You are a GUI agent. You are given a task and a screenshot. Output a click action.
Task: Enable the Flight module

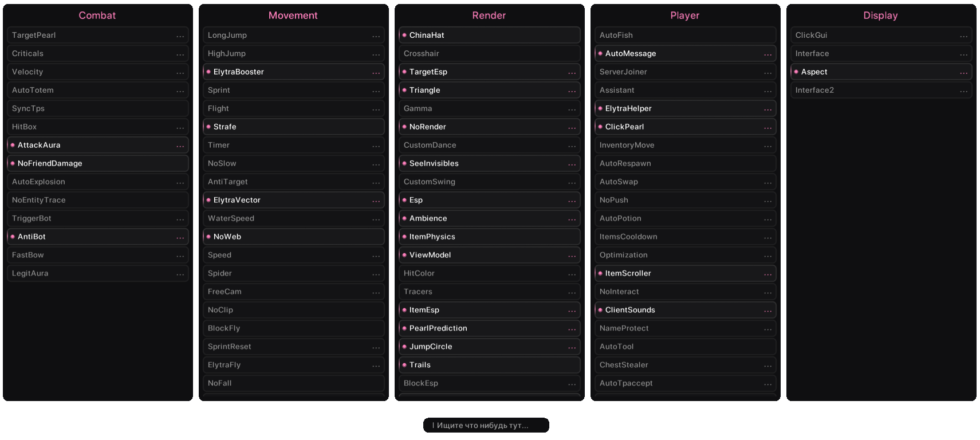[219, 108]
